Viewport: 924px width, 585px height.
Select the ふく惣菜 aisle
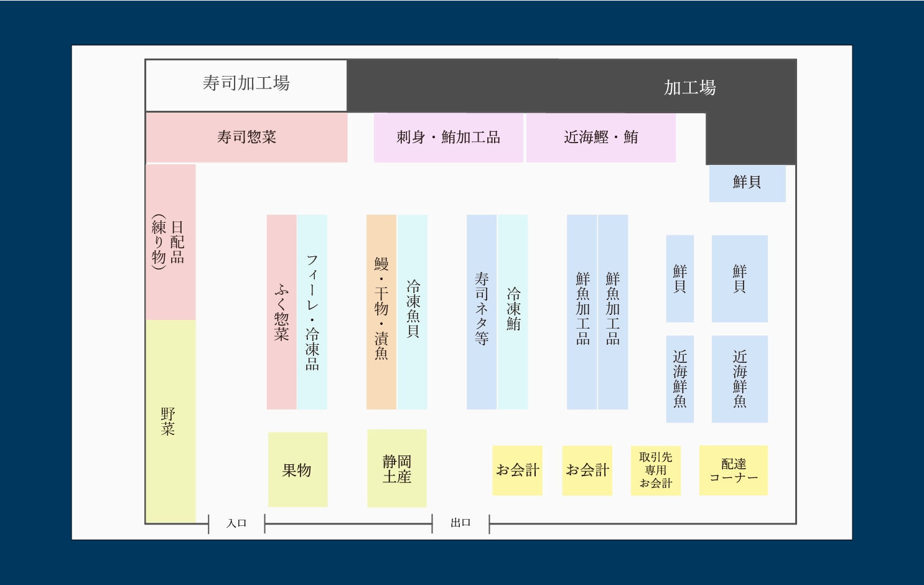[x=281, y=312]
